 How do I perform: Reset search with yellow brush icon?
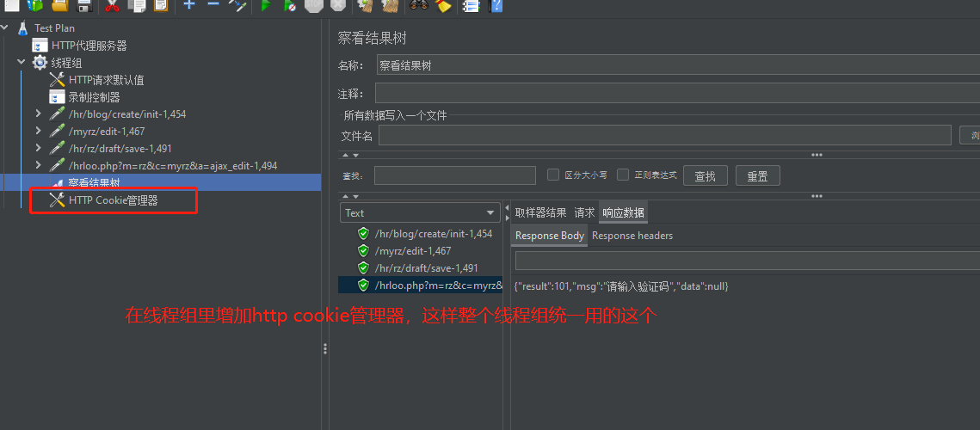click(x=442, y=5)
